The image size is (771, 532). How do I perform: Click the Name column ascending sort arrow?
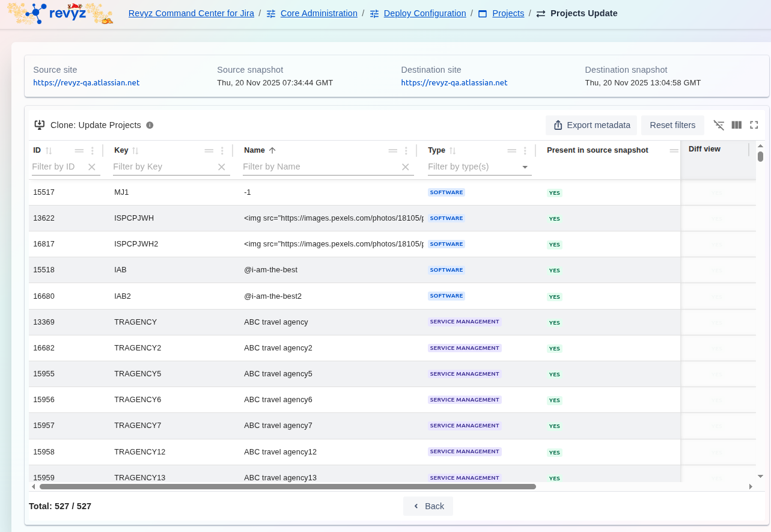click(x=272, y=150)
